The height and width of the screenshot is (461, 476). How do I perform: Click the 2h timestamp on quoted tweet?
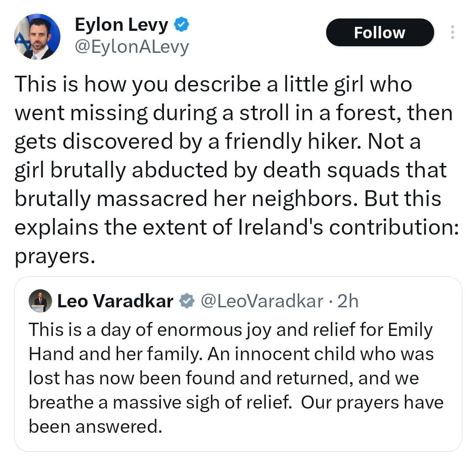point(348,301)
